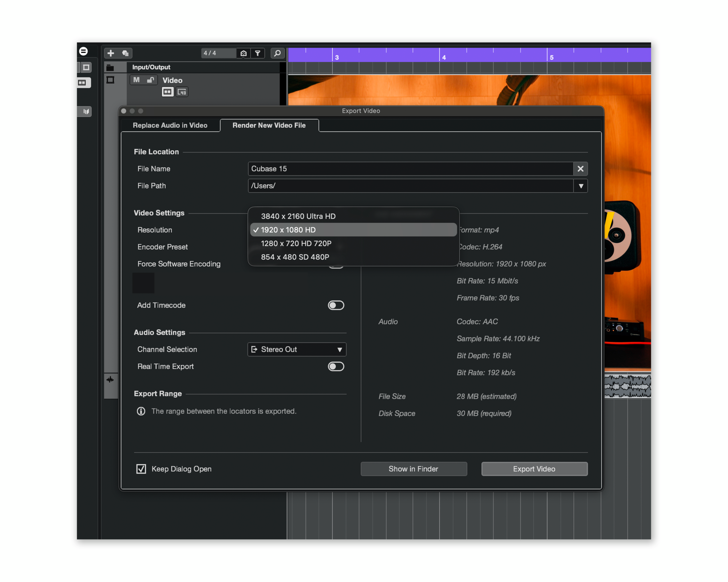Mute the Video track with M button

pyautogui.click(x=136, y=80)
